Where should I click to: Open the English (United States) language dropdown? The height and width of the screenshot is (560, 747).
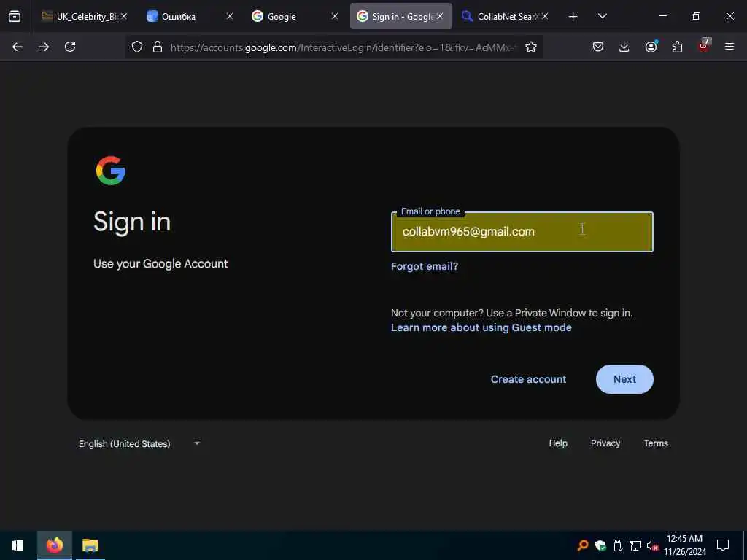pos(139,443)
